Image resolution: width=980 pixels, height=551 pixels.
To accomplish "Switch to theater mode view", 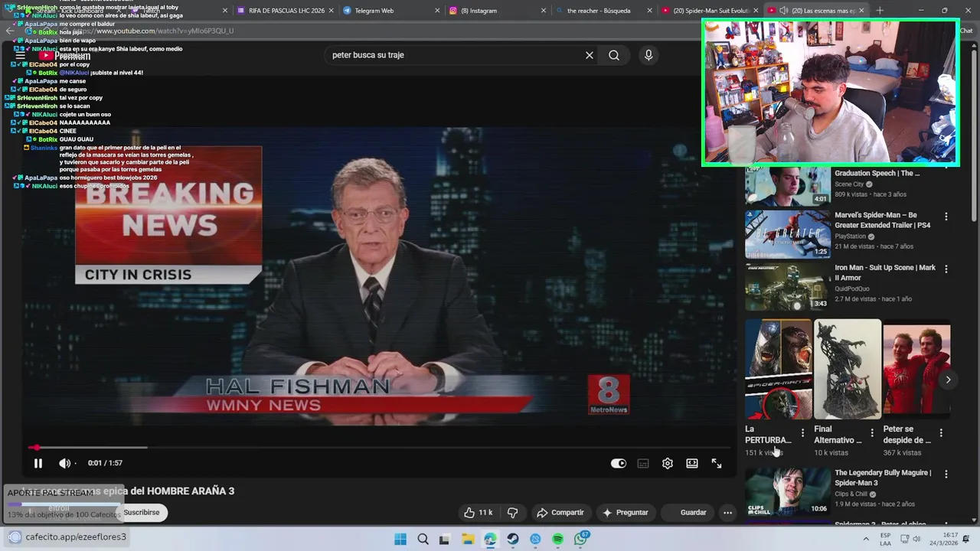I will point(692,463).
